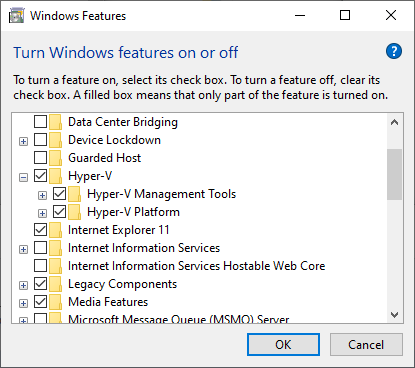Click the feature list scrollbar thumb

(x=395, y=174)
